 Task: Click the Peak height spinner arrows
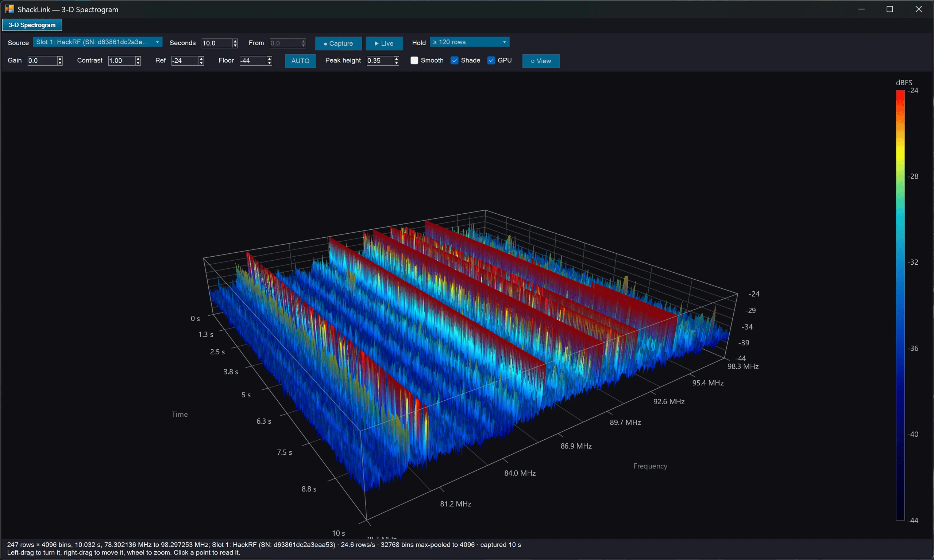(x=396, y=61)
